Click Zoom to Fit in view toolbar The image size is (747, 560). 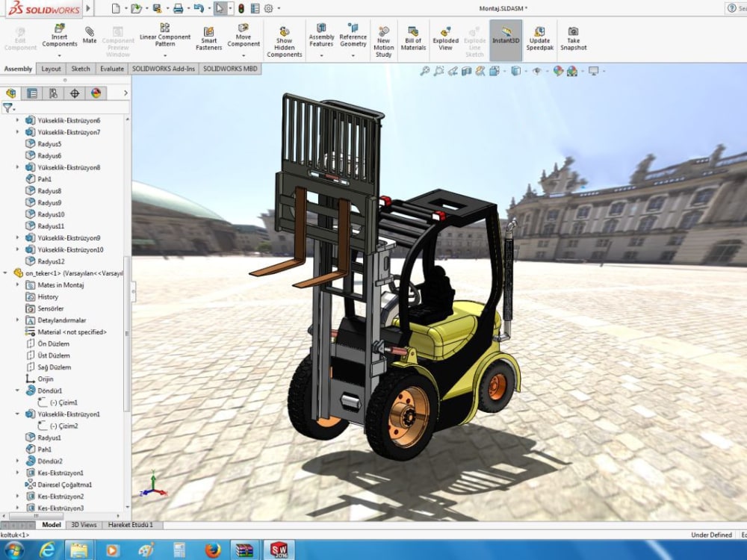pos(424,71)
